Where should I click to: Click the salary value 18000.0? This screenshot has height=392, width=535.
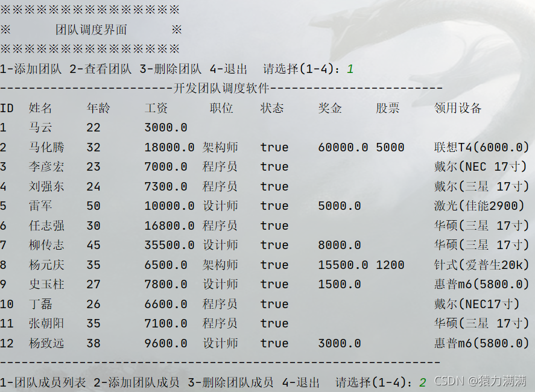pyautogui.click(x=169, y=147)
